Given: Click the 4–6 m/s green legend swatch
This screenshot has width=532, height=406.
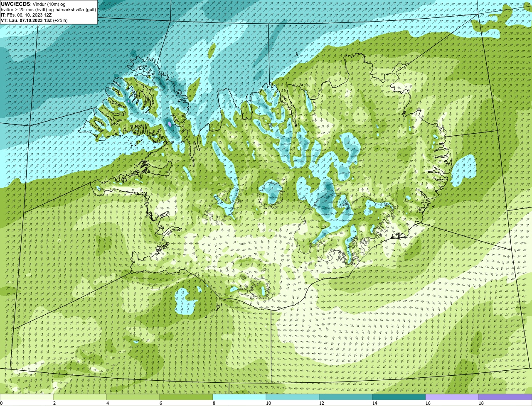Looking at the screenshot, I should pyautogui.click(x=133, y=397).
